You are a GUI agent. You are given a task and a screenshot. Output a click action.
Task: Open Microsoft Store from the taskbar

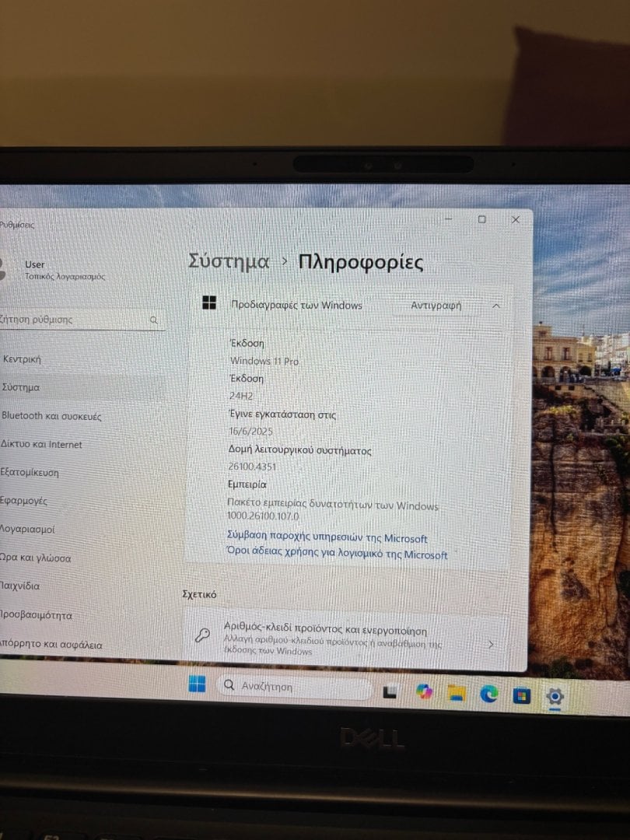pyautogui.click(x=521, y=696)
